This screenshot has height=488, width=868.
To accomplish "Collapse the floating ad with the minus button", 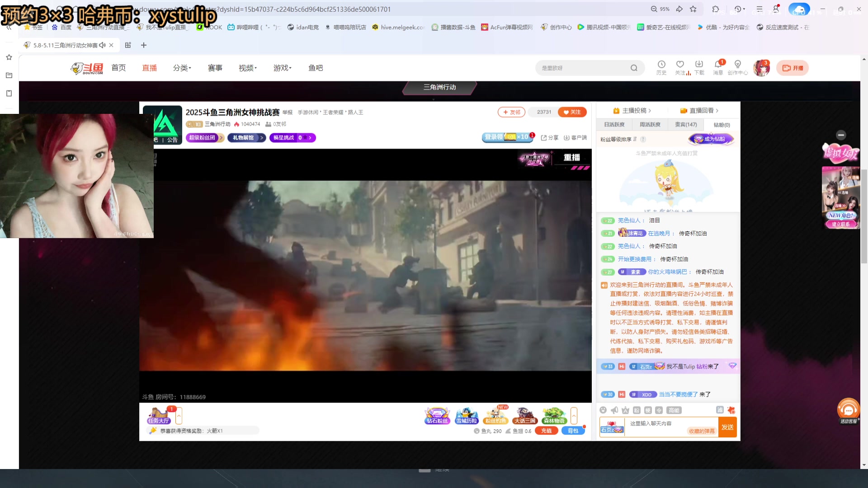I will [x=841, y=135].
